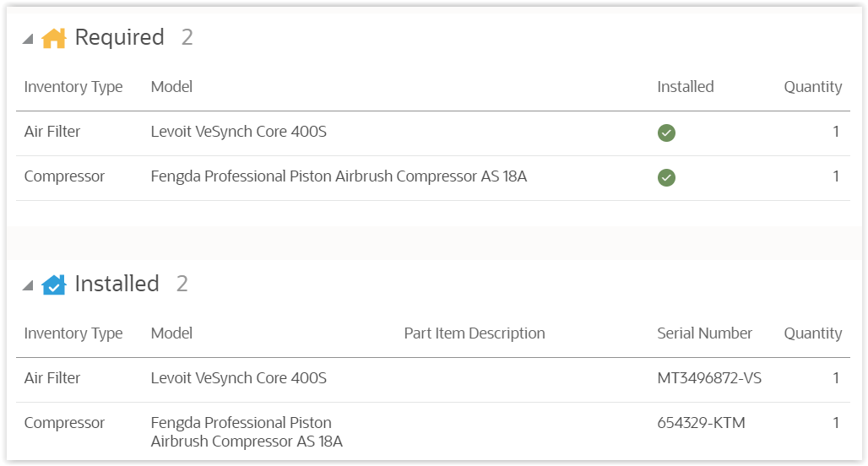Sort by Inventory Type in Required table

point(73,87)
